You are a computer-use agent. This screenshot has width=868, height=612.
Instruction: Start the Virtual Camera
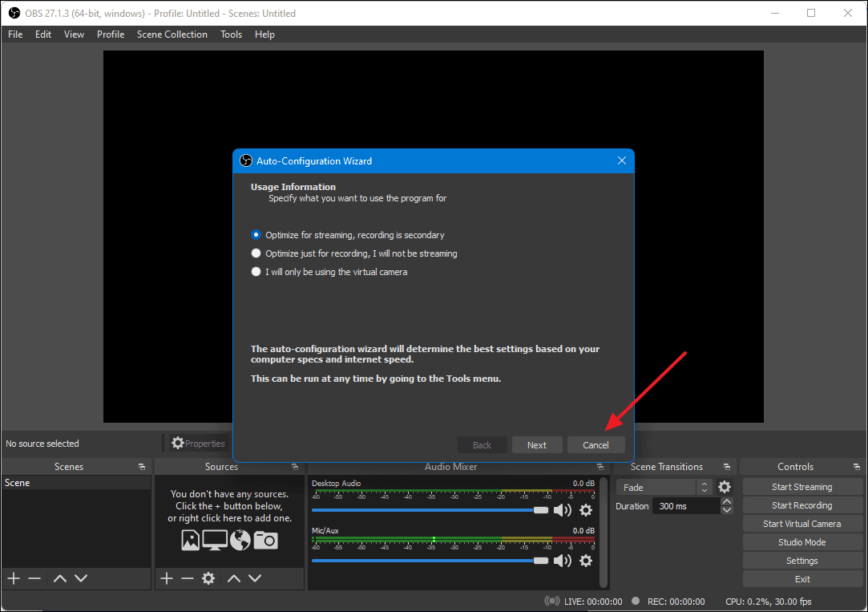pos(802,524)
